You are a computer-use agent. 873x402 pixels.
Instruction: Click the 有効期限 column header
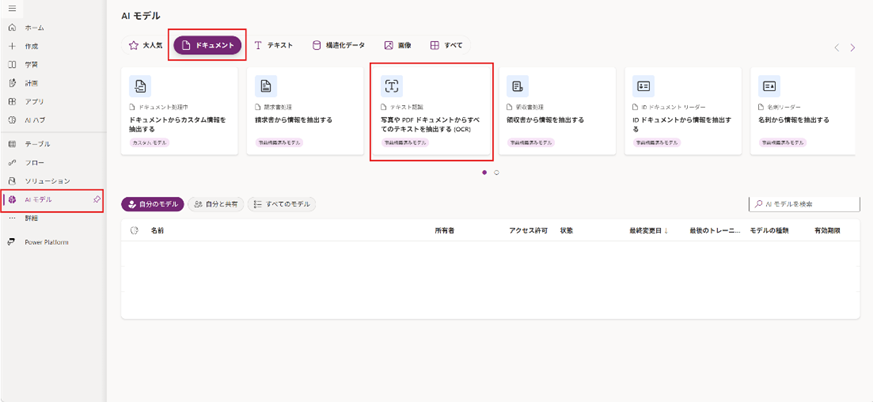827,230
